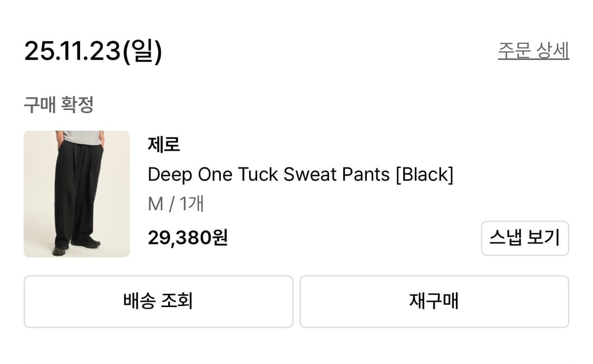Click the sweat pants product thumbnail
The width and height of the screenshot is (593, 364).
click(76, 194)
